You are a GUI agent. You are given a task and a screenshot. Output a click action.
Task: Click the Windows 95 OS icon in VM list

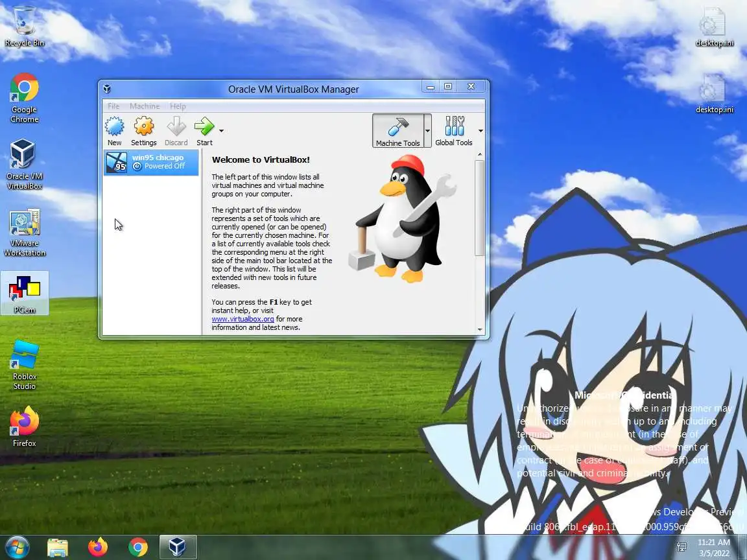(x=117, y=163)
